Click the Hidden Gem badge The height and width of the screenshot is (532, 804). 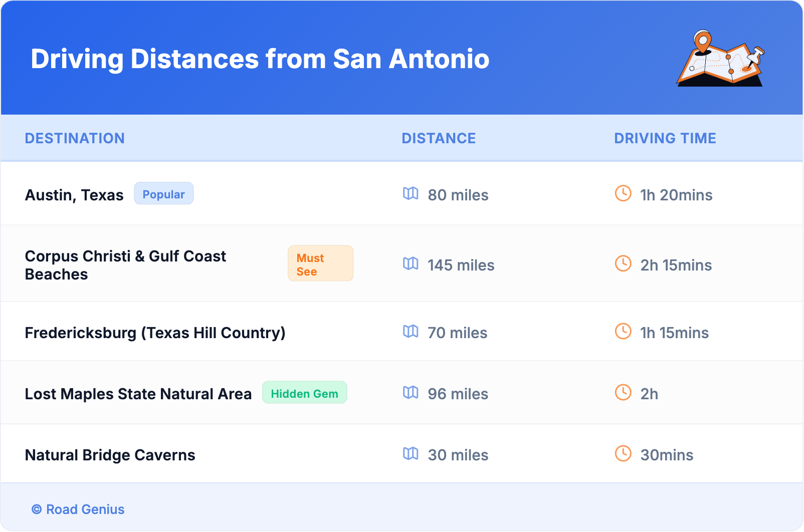(x=304, y=393)
